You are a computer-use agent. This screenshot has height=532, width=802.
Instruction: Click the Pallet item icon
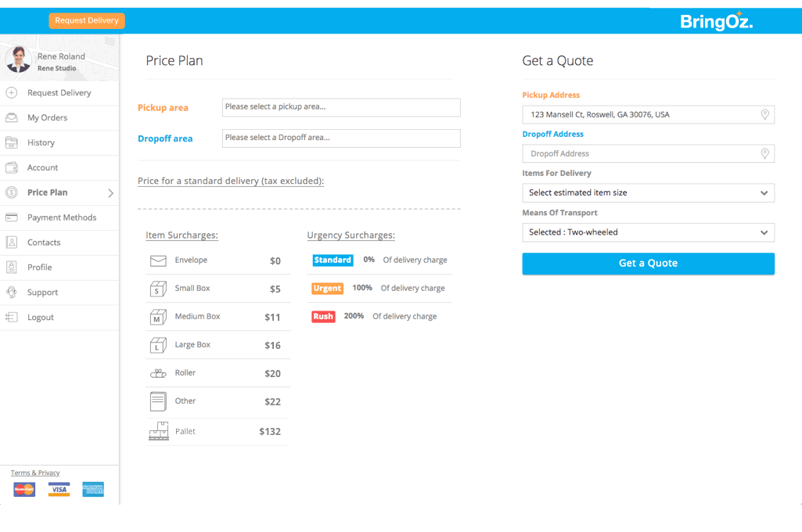(x=159, y=431)
